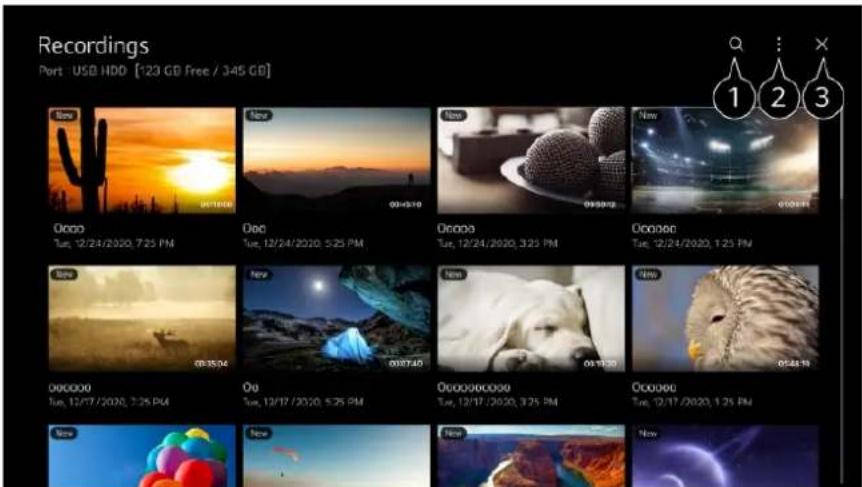
Task: Click the USB HDD storage info text
Action: 155,71
